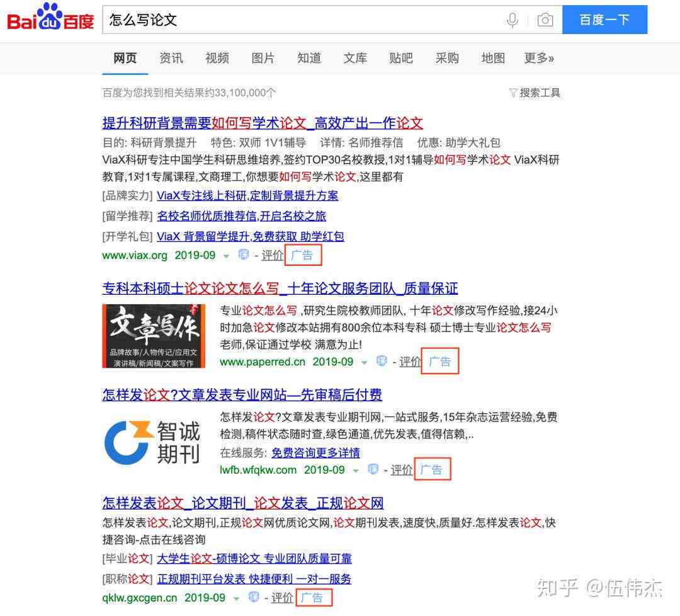Open the 图片 tab
This screenshot has height=616, width=680.
pyautogui.click(x=263, y=58)
